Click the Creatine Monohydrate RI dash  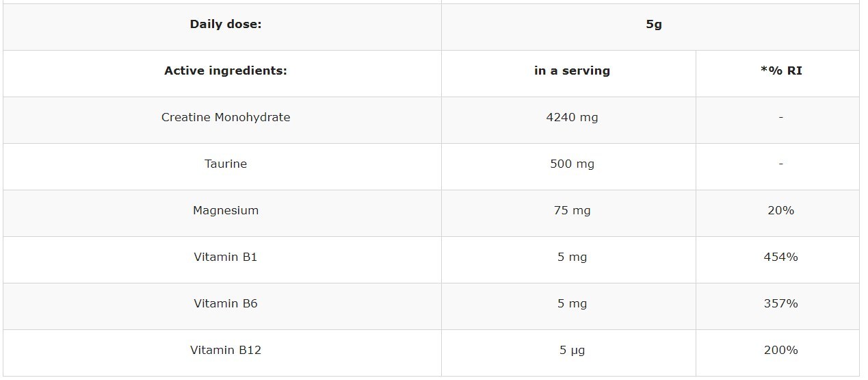[780, 117]
